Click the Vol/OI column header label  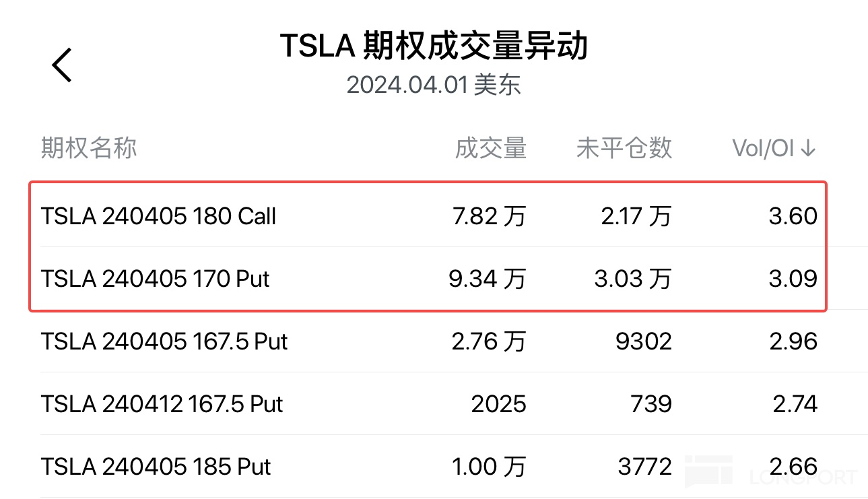pyautogui.click(x=764, y=148)
